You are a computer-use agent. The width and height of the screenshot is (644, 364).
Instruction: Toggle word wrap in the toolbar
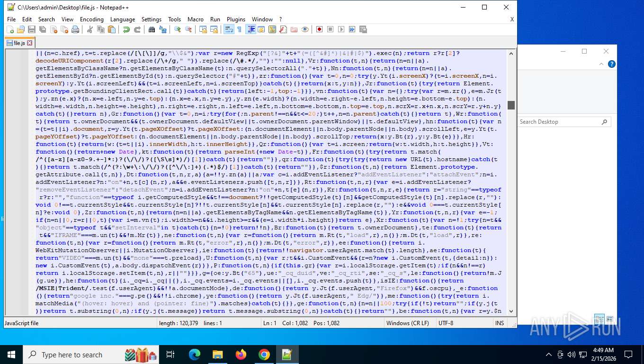pos(229,29)
